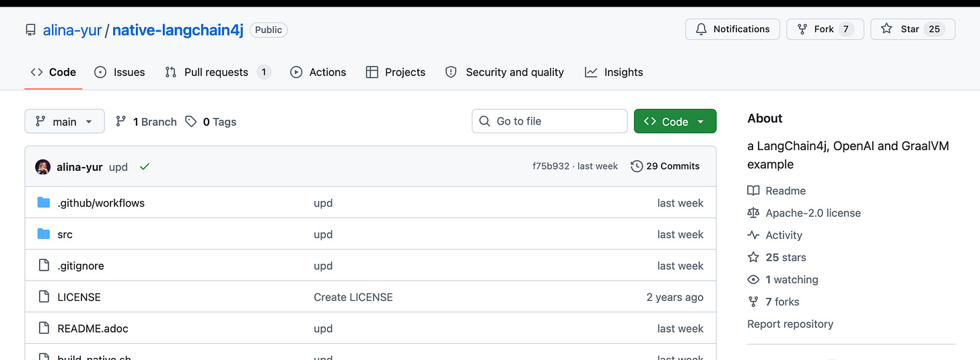This screenshot has height=360, width=980.
Task: Open upd commit message in src row
Action: (x=323, y=234)
